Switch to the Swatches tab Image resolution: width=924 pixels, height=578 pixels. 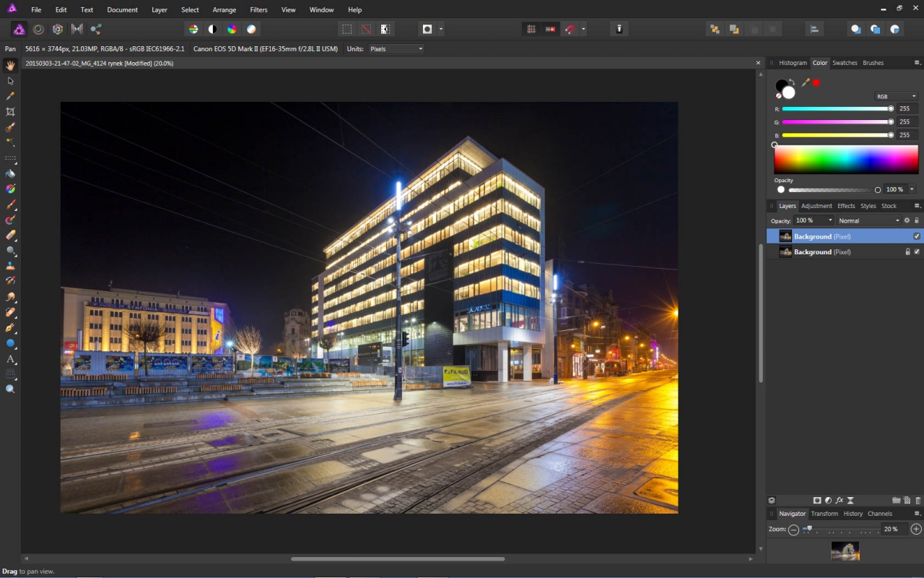click(x=845, y=63)
